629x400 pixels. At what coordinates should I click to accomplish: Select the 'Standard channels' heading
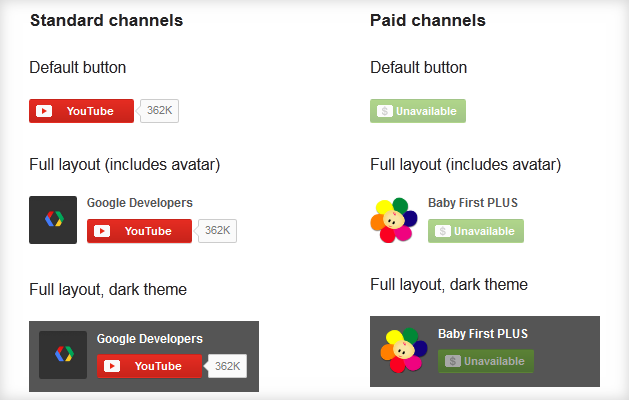[107, 20]
